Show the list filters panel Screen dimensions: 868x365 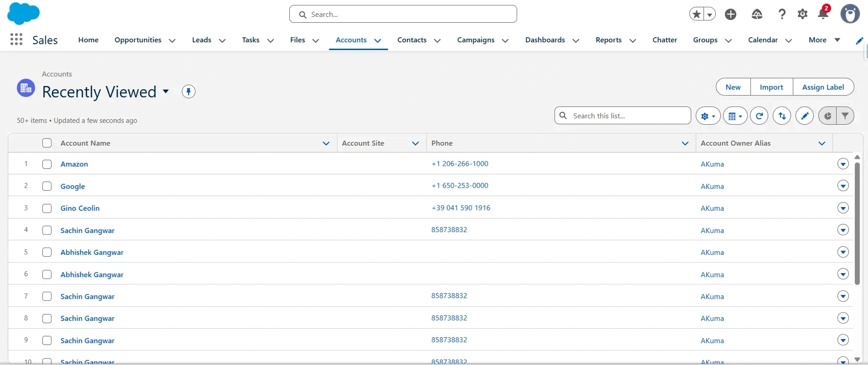(x=845, y=116)
